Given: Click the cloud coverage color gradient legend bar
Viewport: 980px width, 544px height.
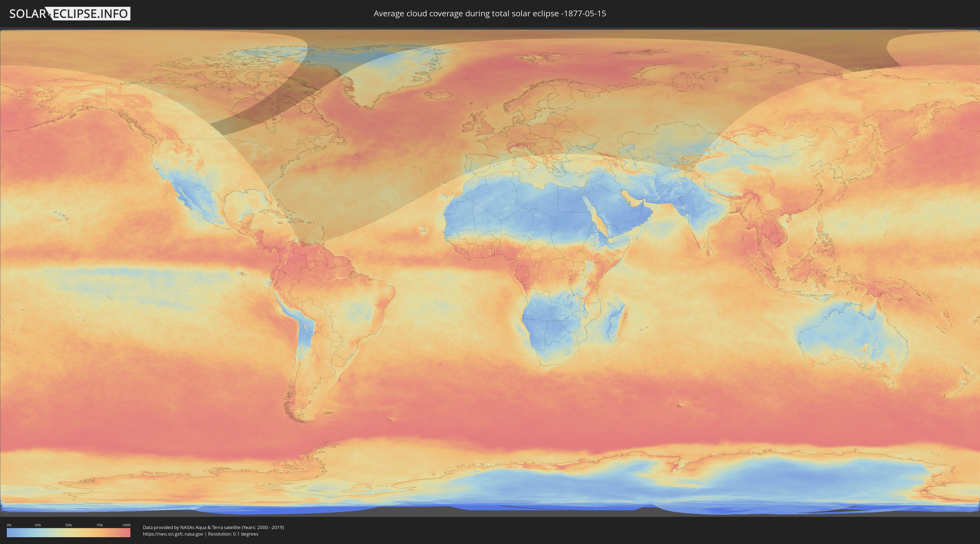Looking at the screenshot, I should [x=69, y=533].
